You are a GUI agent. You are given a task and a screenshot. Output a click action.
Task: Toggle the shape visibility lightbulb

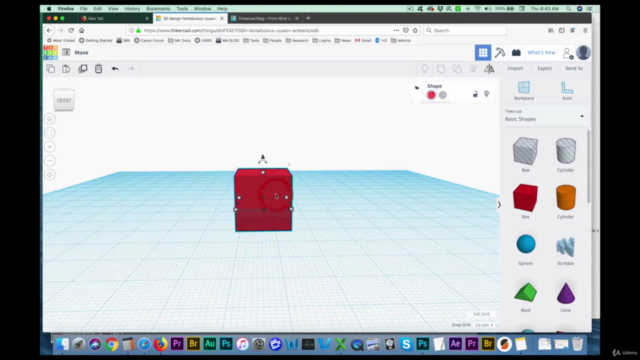click(x=487, y=94)
